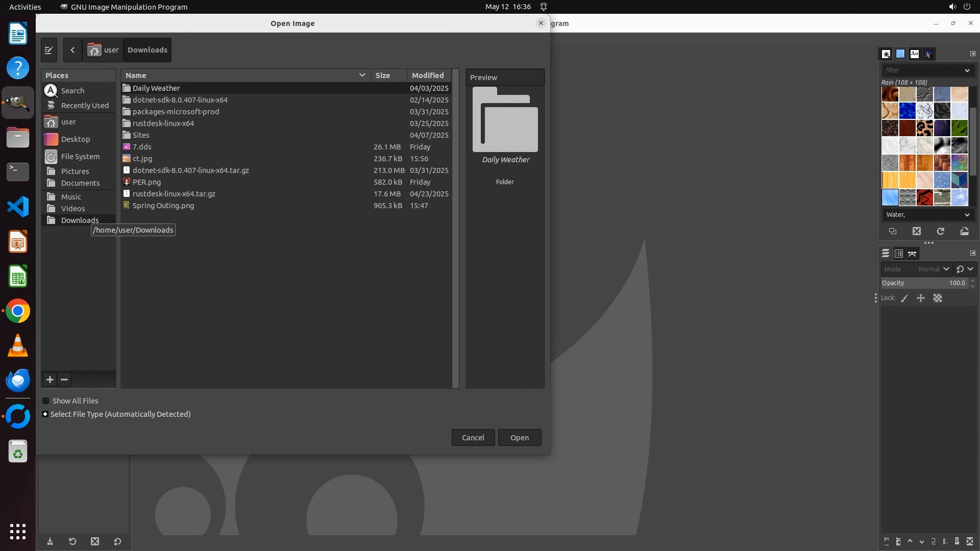The image size is (980, 551).
Task: Toggle lock pixels brush icon
Action: [x=904, y=298]
